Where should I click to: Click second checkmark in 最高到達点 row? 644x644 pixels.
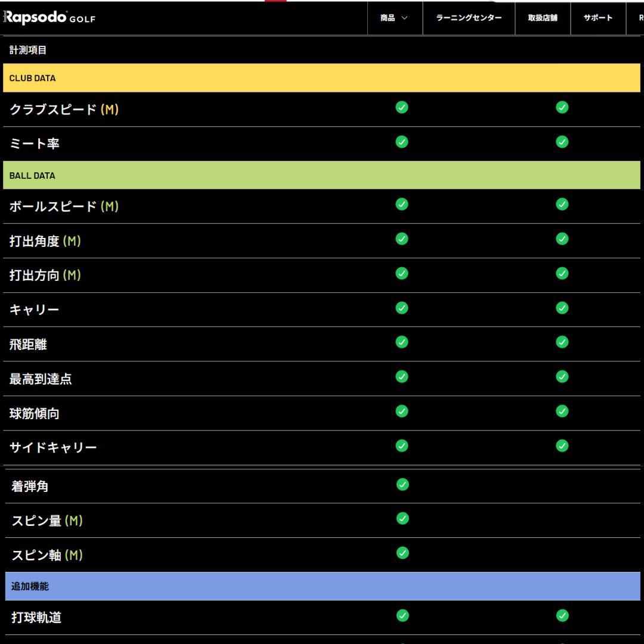(562, 376)
